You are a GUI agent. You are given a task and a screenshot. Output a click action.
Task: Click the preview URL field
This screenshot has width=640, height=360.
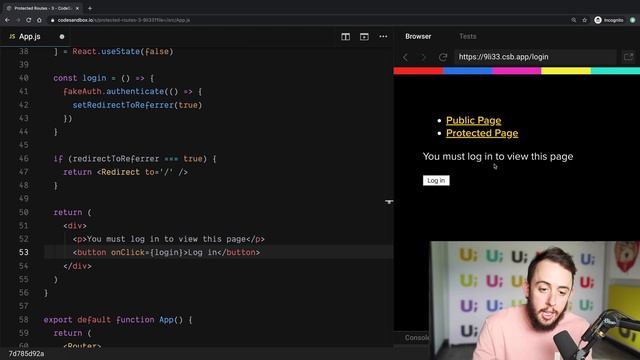coord(536,57)
